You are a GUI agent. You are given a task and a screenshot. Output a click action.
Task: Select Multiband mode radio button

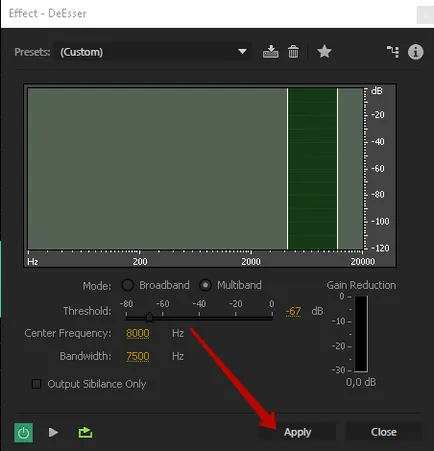205,285
